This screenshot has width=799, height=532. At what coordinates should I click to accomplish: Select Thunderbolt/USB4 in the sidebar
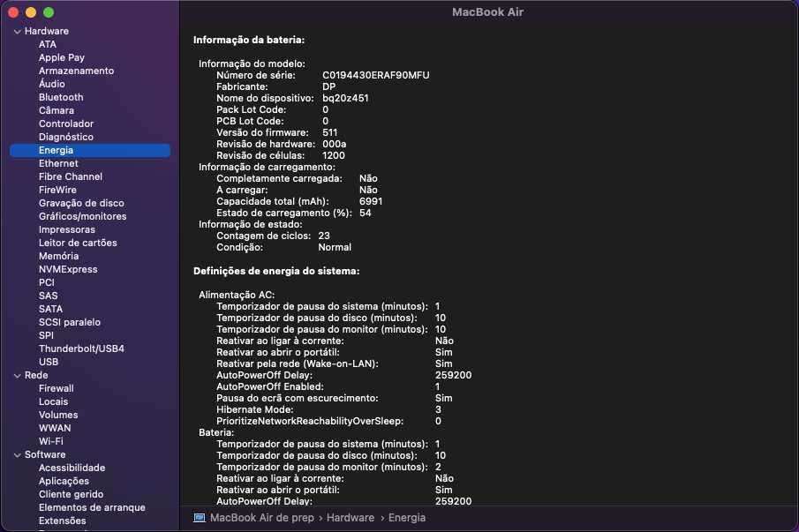click(81, 348)
